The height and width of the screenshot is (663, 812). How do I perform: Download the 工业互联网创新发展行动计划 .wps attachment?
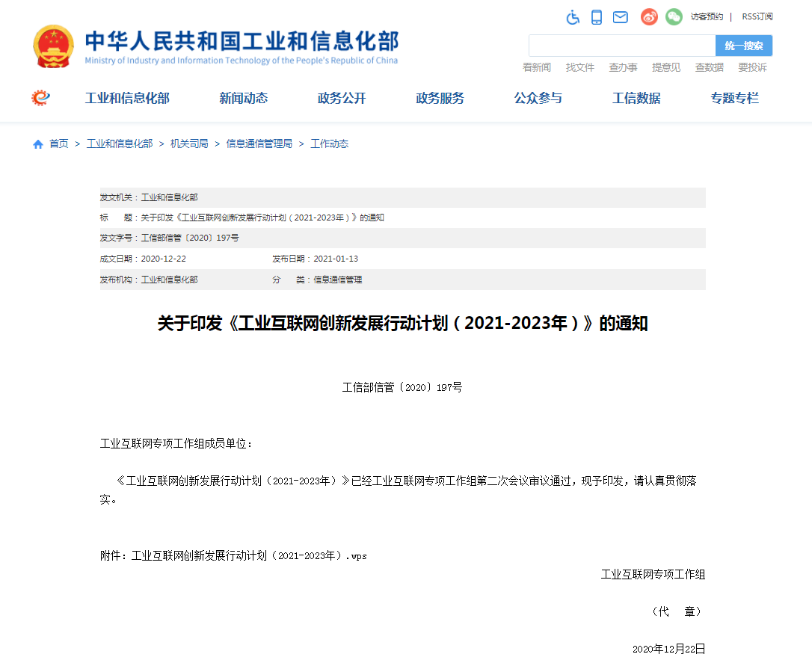pos(249,556)
